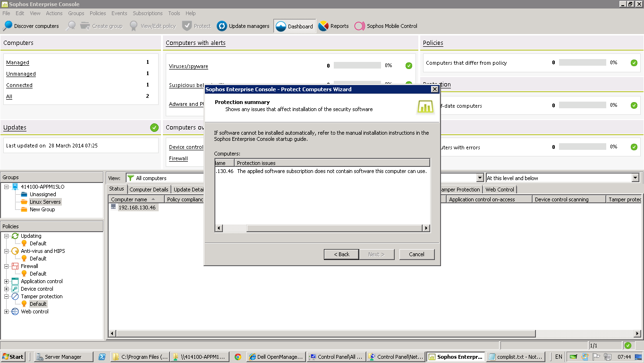644x363 pixels.
Task: Open the Viruses/spyware link
Action: click(188, 66)
